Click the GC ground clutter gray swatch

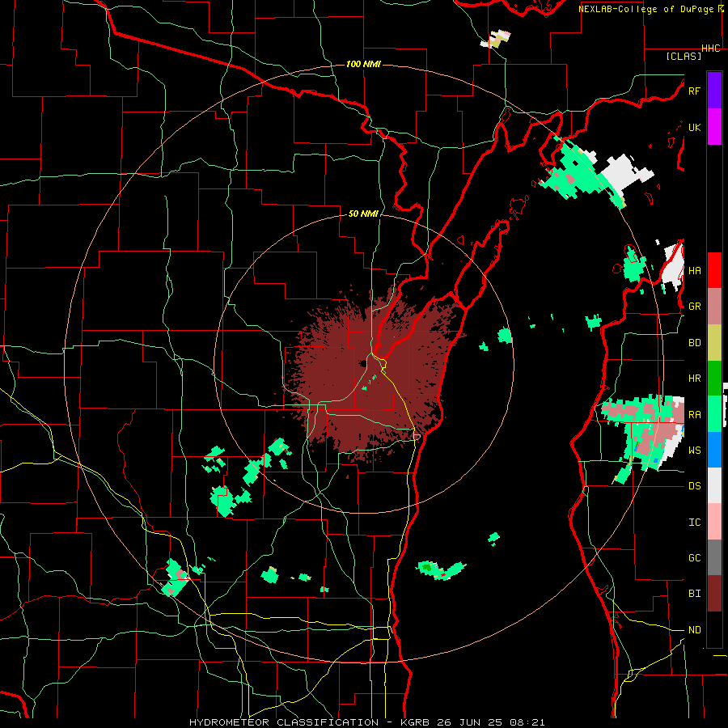[714, 557]
